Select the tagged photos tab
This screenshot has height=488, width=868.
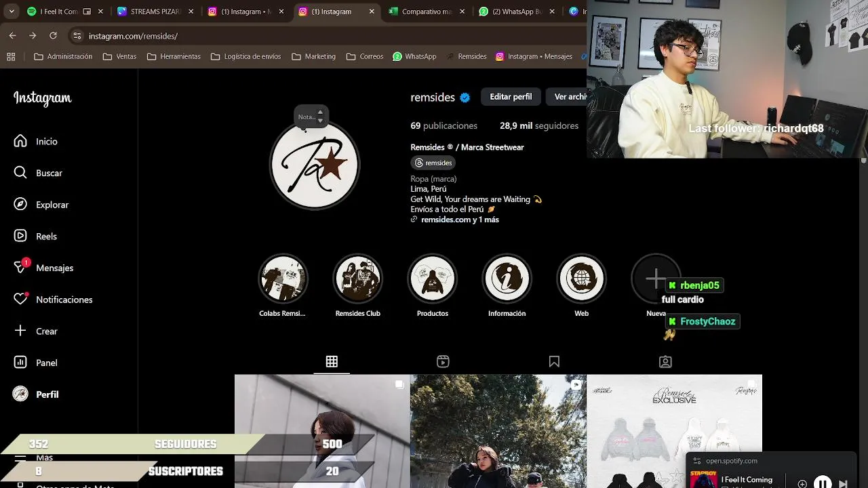[x=665, y=362]
